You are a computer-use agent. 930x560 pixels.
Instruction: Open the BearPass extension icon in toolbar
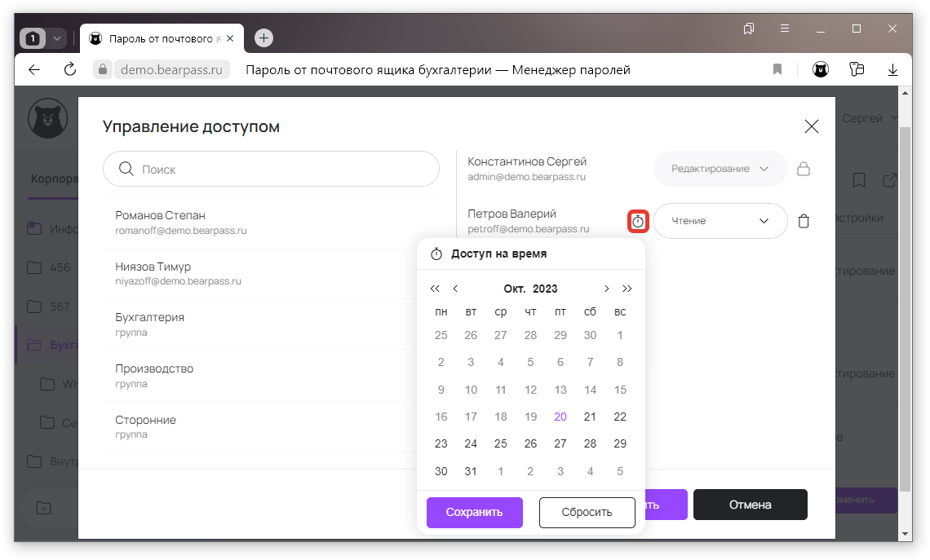(820, 70)
